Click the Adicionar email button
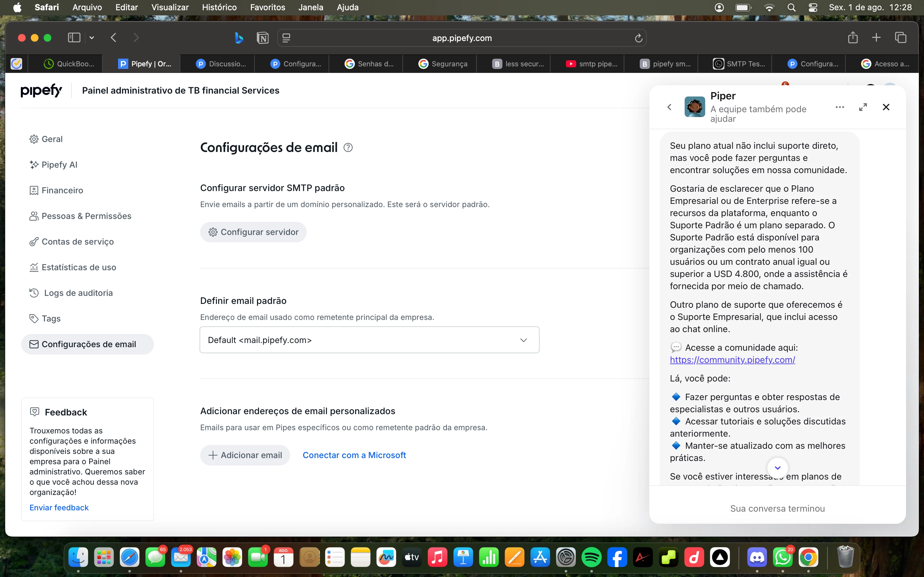Image resolution: width=924 pixels, height=577 pixels. tap(245, 455)
